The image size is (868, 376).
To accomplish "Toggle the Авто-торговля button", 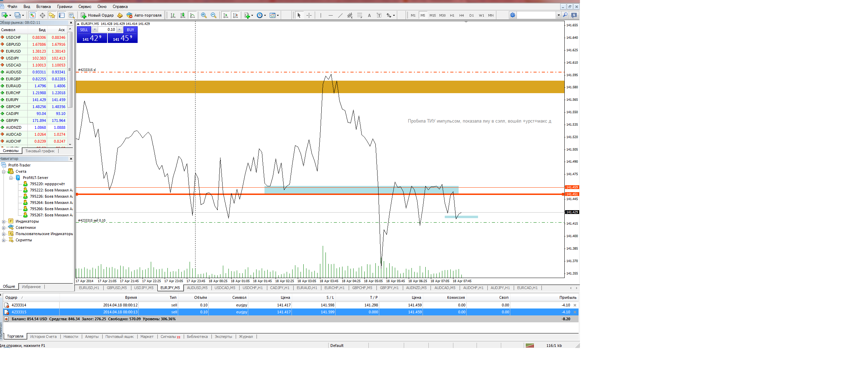I will (x=144, y=15).
